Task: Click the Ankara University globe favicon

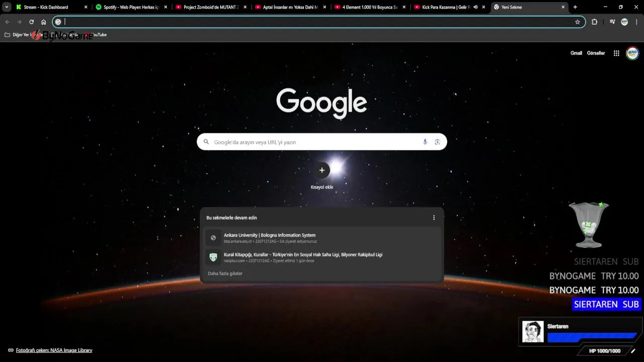Action: [x=213, y=238]
